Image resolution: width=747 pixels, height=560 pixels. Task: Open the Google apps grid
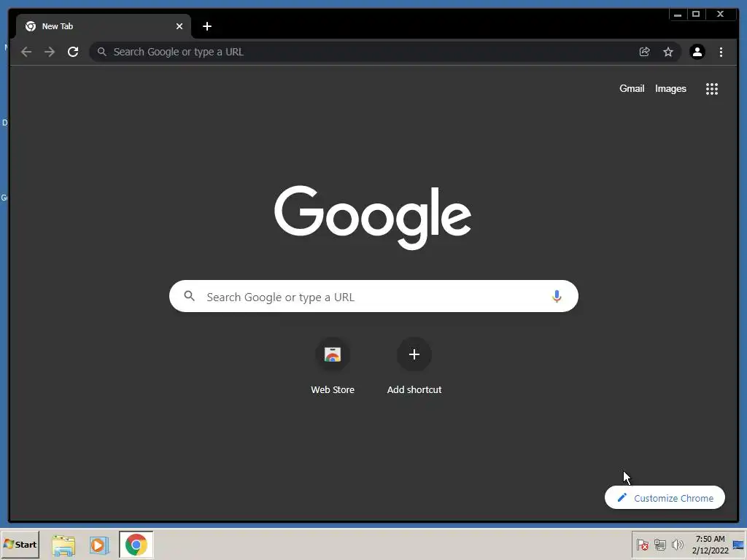coord(712,89)
